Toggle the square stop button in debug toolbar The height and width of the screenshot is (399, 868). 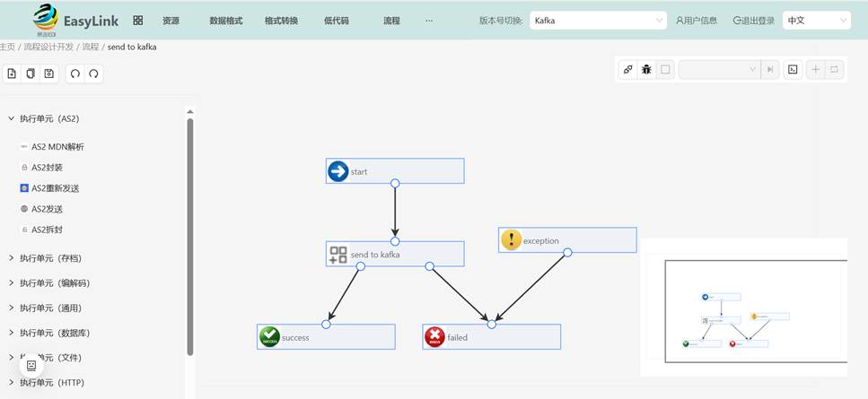click(x=665, y=69)
